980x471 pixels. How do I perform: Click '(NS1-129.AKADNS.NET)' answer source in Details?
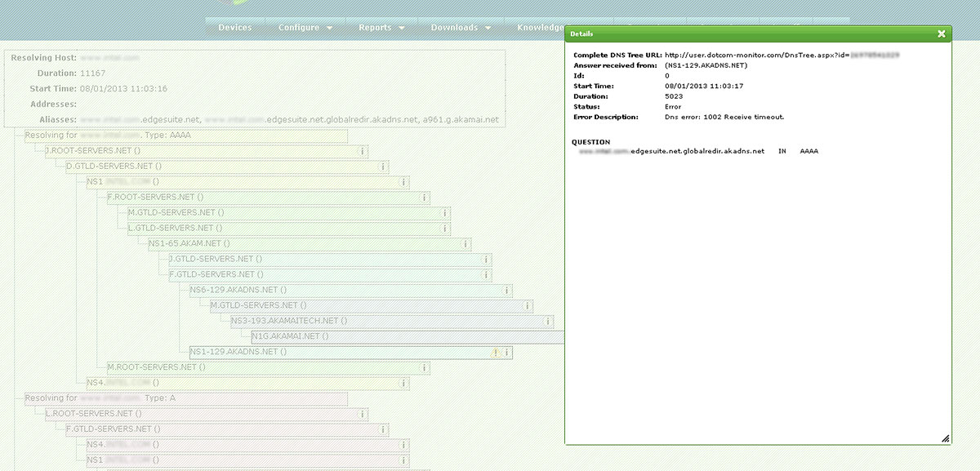click(706, 65)
